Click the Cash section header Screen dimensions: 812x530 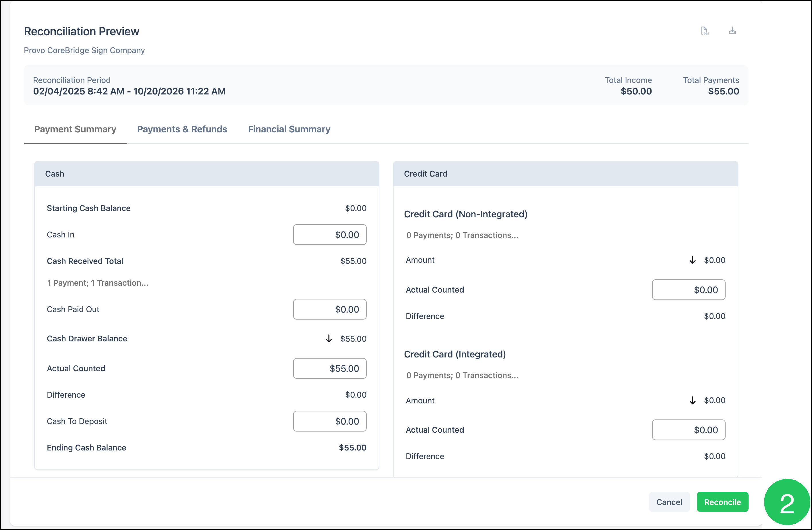[x=206, y=174]
